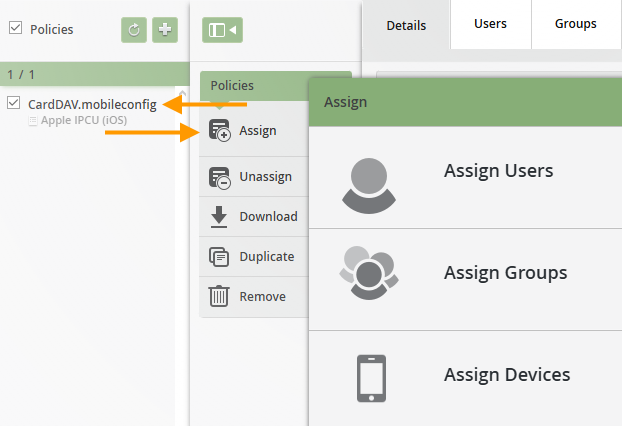Open the Details tab
Screen dimensions: 622x426
(406, 25)
